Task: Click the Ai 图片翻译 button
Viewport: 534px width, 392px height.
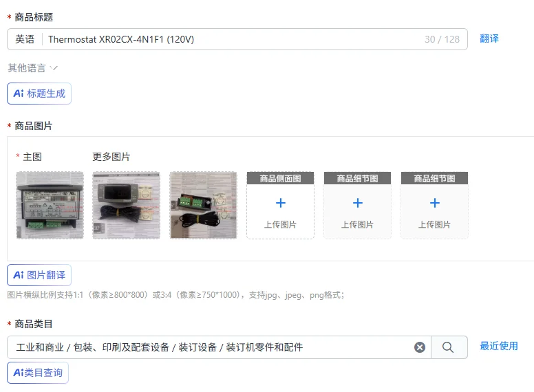Action: [x=39, y=275]
